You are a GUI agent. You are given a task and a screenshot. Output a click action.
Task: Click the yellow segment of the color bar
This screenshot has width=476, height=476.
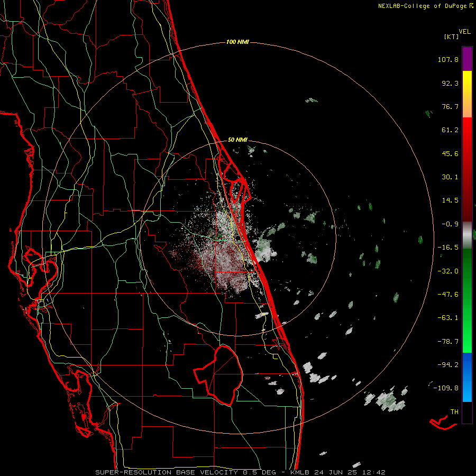pyautogui.click(x=467, y=82)
